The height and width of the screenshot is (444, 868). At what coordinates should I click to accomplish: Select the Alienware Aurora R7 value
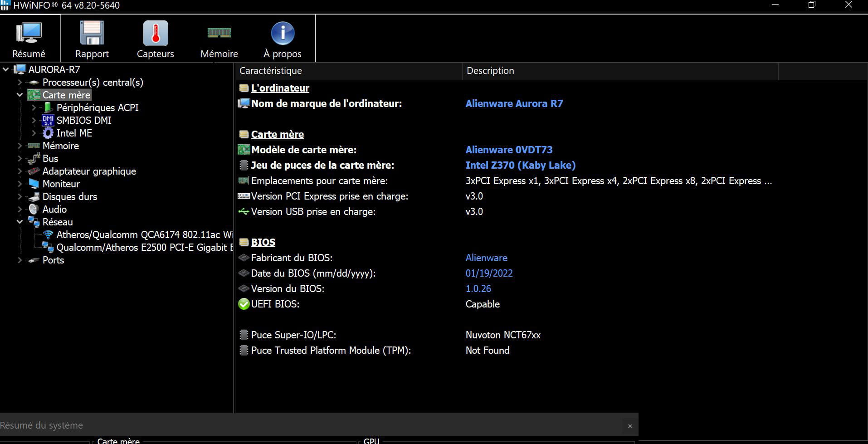[514, 103]
